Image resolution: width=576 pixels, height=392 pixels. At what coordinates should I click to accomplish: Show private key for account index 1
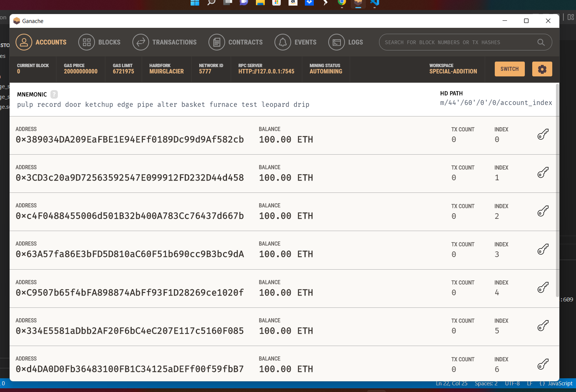(543, 172)
